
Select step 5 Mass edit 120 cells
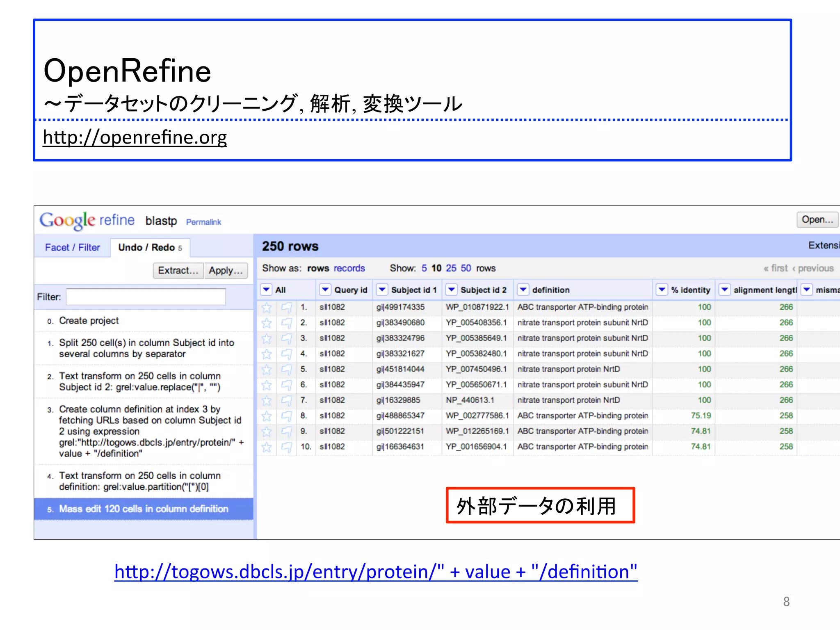(x=144, y=509)
